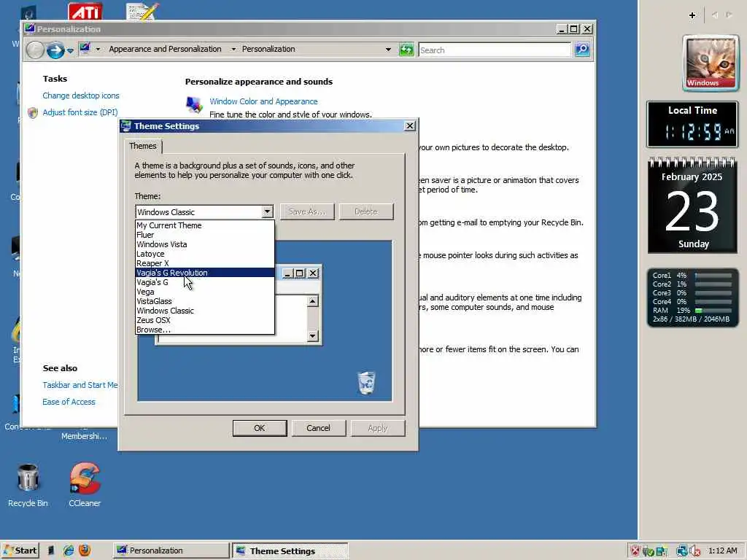Open Recycle Bin desktop icon
Image resolution: width=747 pixels, height=560 pixels.
click(28, 484)
